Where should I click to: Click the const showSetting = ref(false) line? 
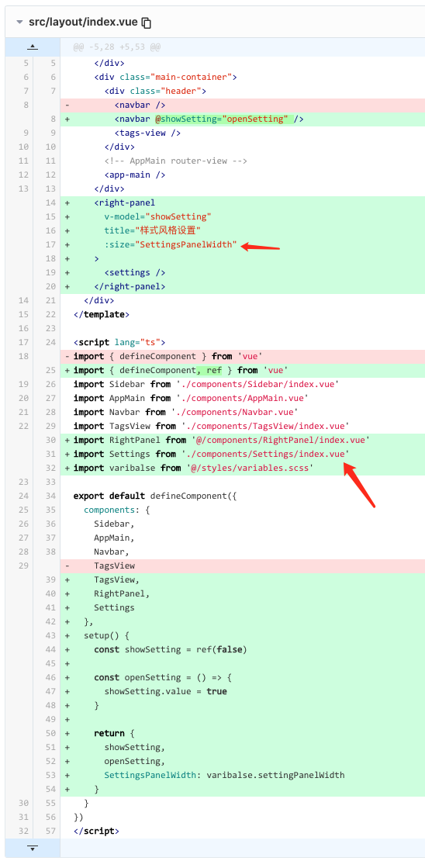tap(243, 649)
